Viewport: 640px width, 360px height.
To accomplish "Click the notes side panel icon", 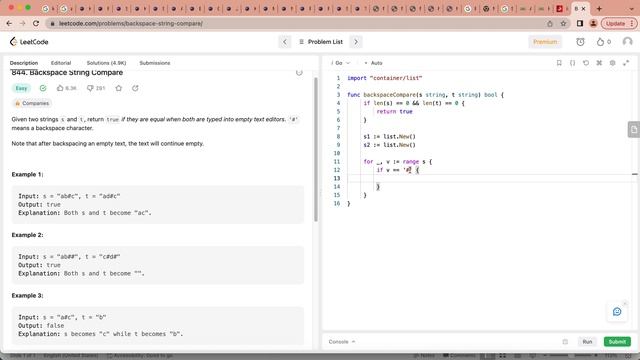I will (x=633, y=130).
